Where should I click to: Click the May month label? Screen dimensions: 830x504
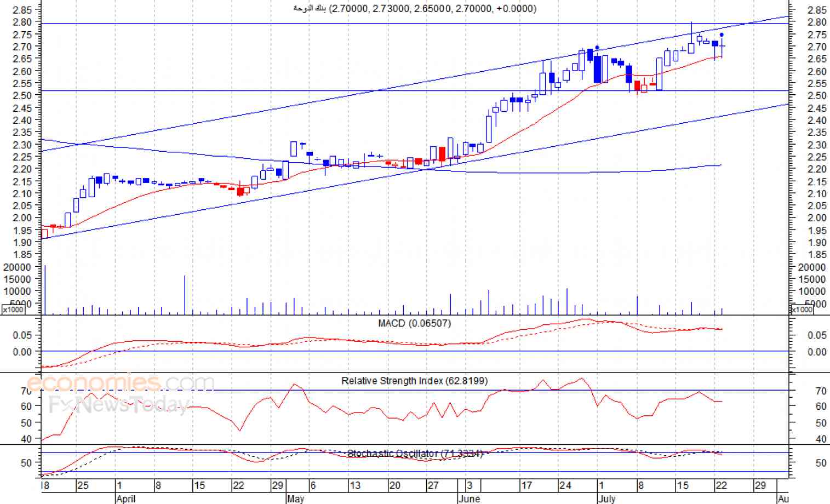click(295, 499)
